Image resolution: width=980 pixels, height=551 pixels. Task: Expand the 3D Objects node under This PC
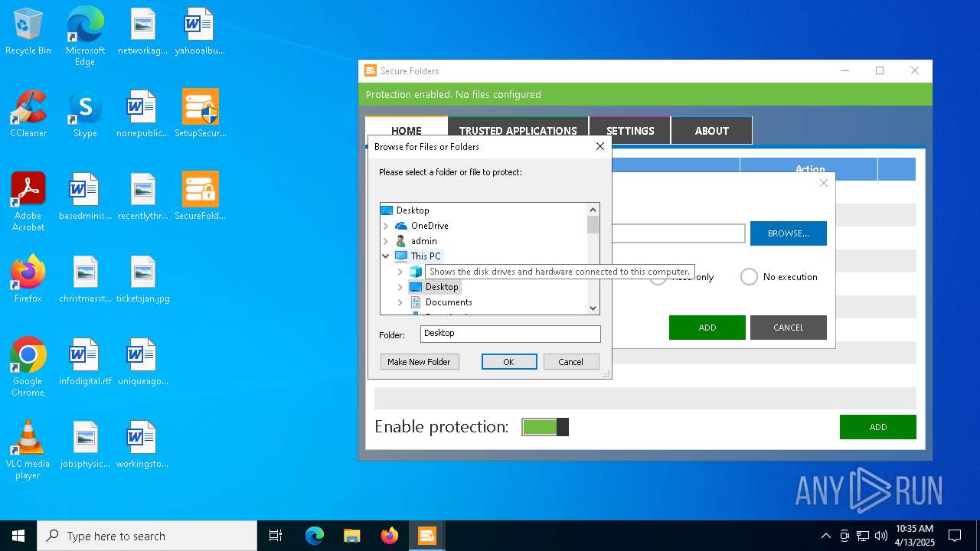[x=400, y=272]
